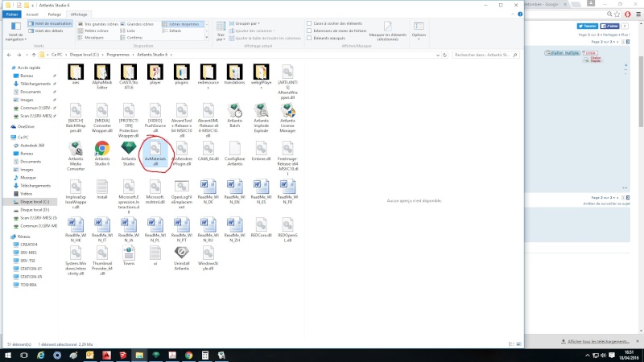Viewport: 644px width, 362px height.
Task: Click the refresh button in address bar
Action: [x=444, y=55]
